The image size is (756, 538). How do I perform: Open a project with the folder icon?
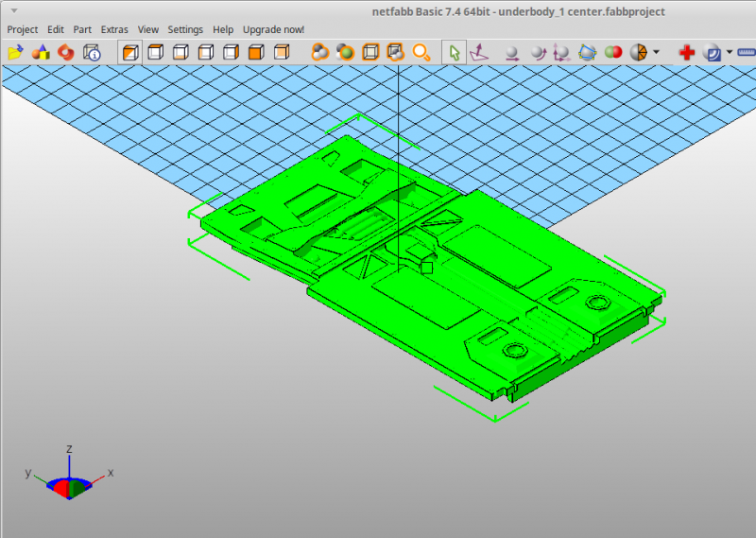[x=15, y=52]
